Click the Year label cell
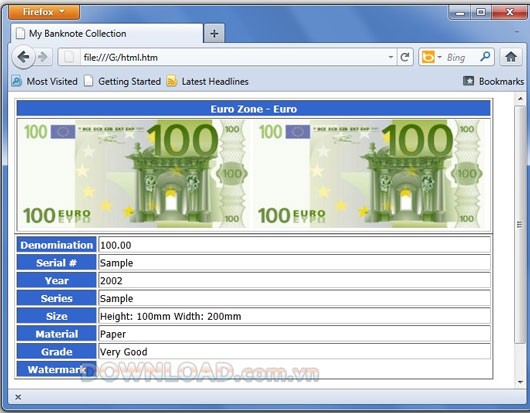The image size is (530, 413). (x=56, y=281)
